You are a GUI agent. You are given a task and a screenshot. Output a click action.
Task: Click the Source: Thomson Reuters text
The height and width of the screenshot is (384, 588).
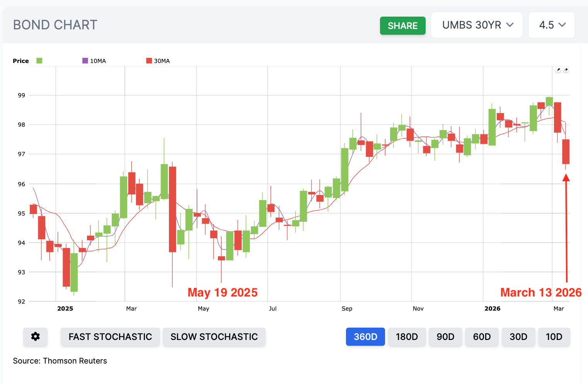pos(60,361)
